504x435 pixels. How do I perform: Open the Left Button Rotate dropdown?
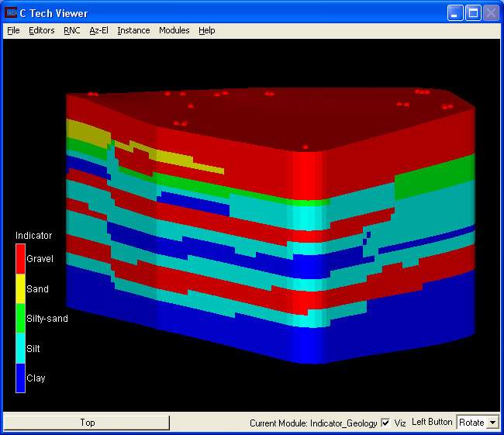[491, 423]
